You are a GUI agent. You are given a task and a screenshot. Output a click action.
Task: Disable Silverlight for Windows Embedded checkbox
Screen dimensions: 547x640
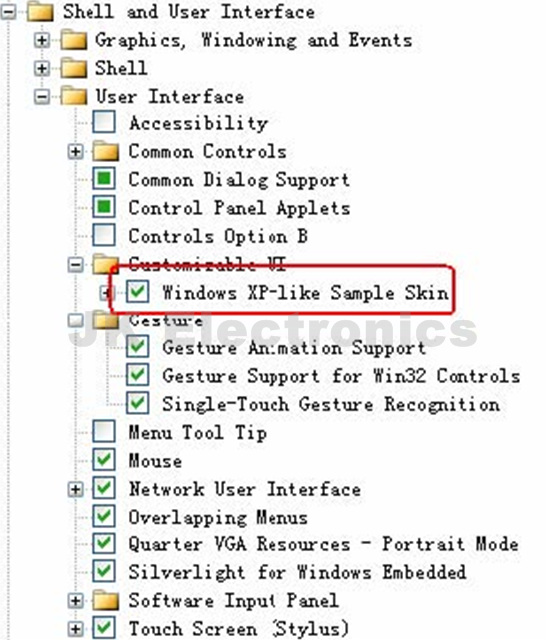(x=104, y=571)
